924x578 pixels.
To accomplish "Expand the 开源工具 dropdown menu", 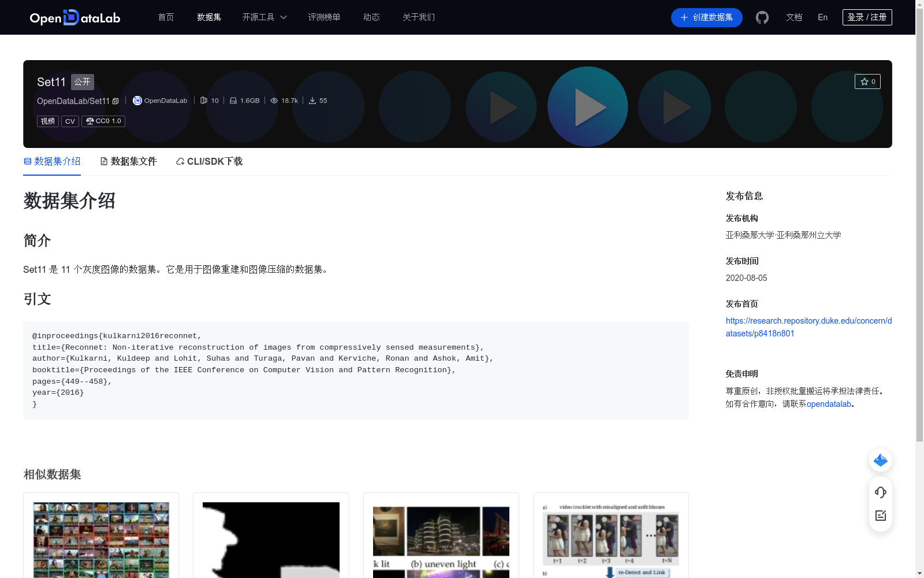I will (x=264, y=17).
